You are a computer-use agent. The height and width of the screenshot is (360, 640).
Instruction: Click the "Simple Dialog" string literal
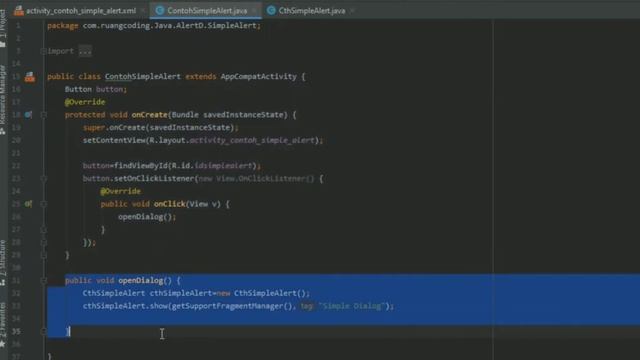(351, 306)
